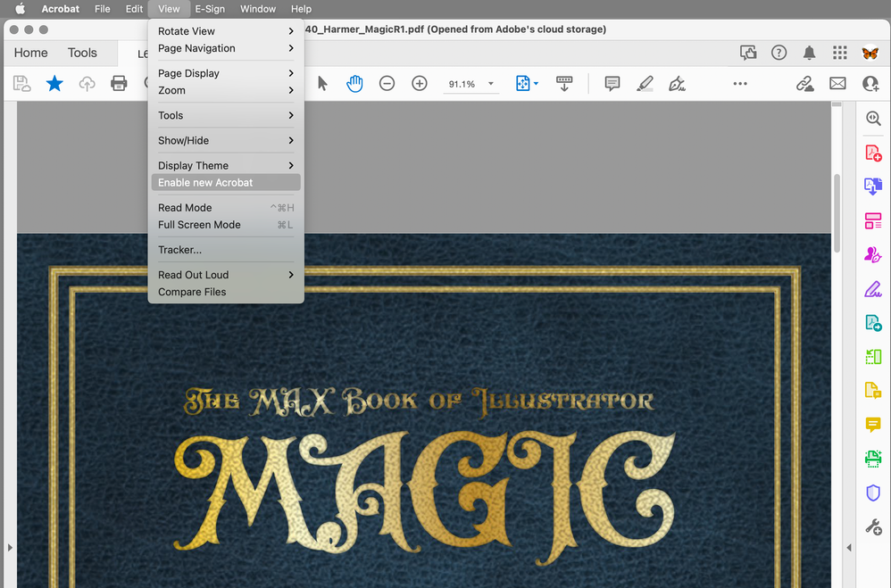Open the Help menu in menu bar
Screen dimensions: 891x588
point(301,9)
